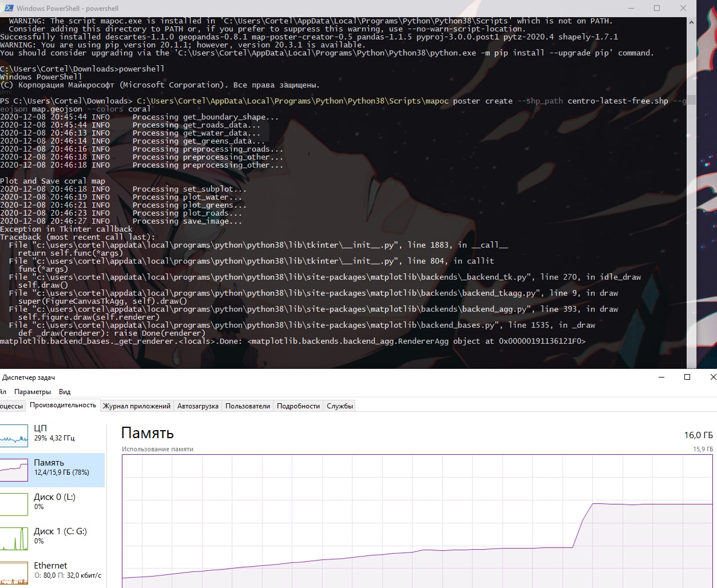Click the 'Processing get_boundary_shape...' log line
This screenshot has height=588, width=717.
[x=205, y=117]
